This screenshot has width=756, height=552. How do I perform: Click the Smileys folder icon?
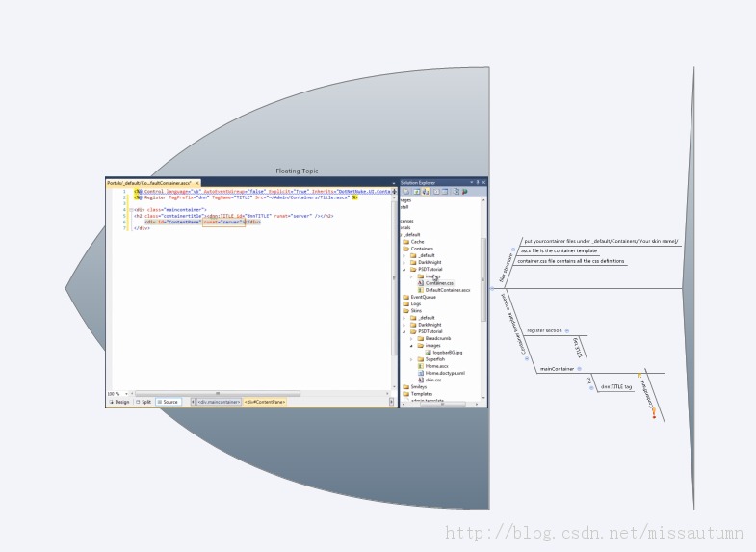coord(406,386)
